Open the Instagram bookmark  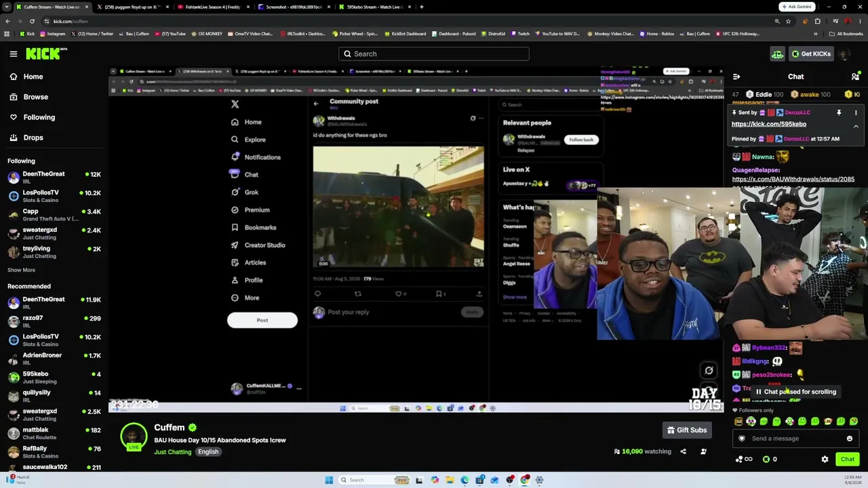[x=52, y=33]
